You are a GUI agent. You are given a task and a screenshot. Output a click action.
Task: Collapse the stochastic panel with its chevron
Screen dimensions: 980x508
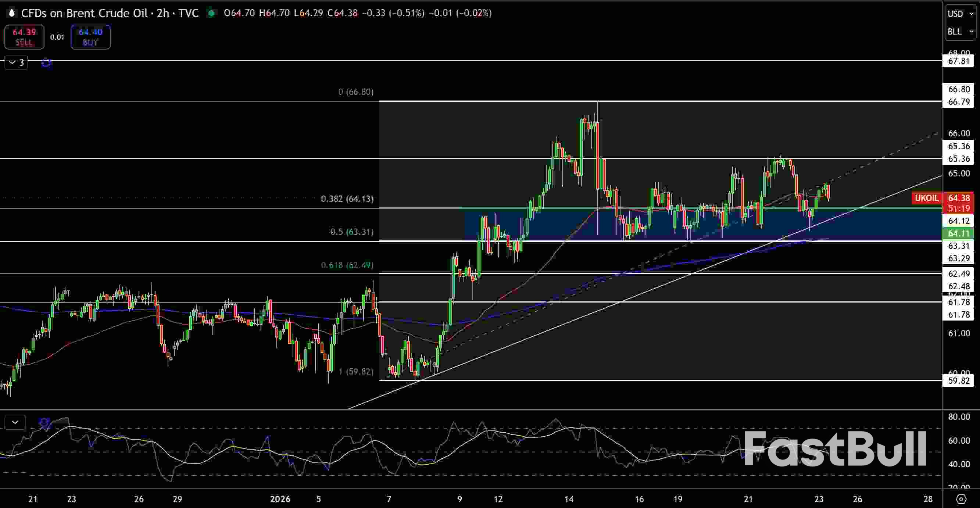14,422
